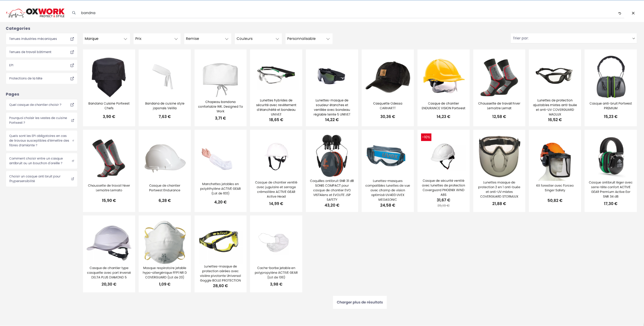The height and width of the screenshot is (326, 644).
Task: Click the 3,90 € price of Bandana Cuisine Portwest
Action: [109, 117]
